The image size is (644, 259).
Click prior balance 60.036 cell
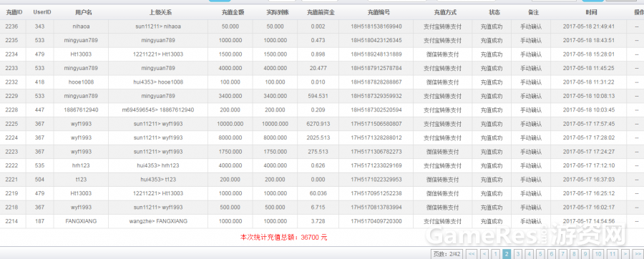coord(318,194)
